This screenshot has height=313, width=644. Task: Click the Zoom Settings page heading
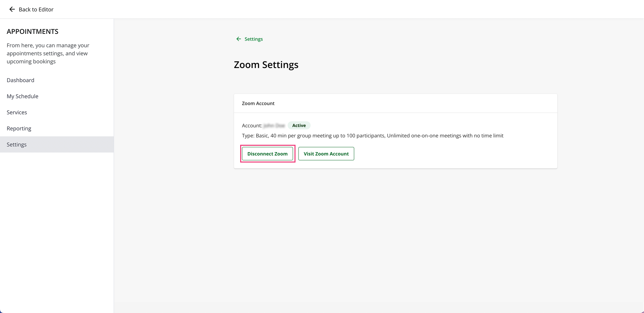click(x=266, y=65)
